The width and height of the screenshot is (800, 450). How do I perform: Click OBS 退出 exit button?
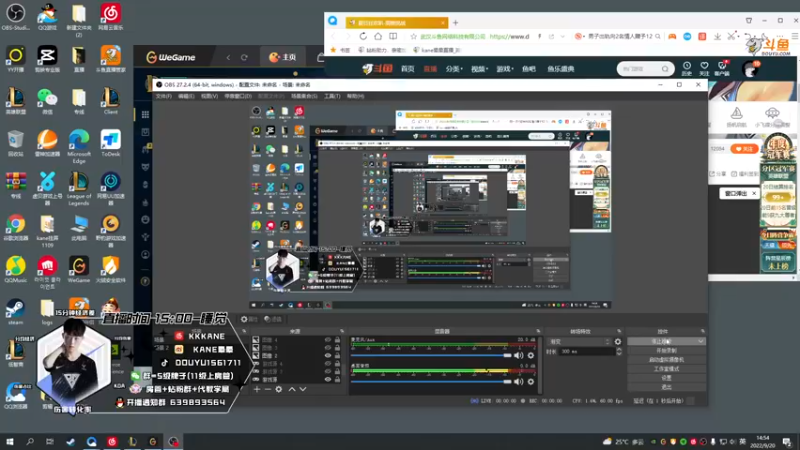pos(666,387)
